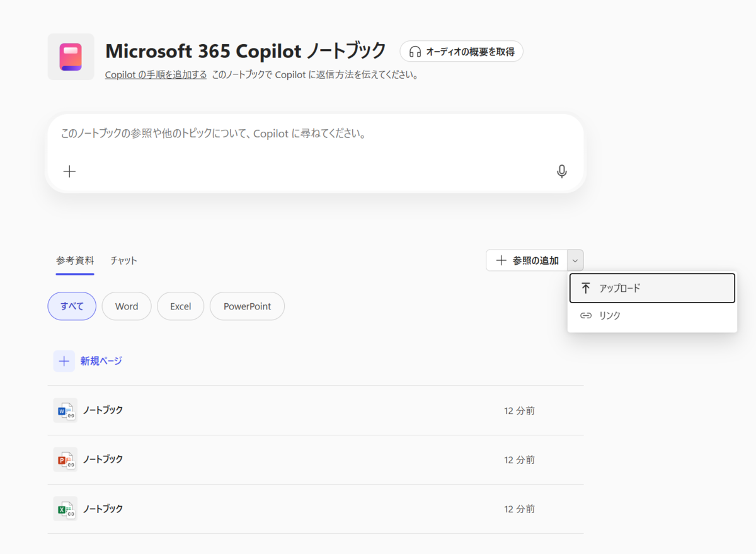Click the microphone icon in the prompt box

tap(562, 171)
